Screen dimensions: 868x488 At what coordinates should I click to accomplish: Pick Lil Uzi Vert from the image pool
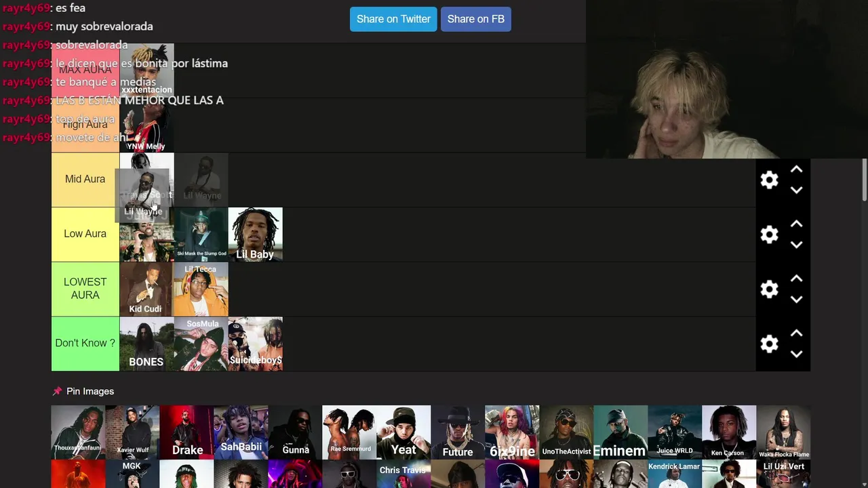point(783,474)
